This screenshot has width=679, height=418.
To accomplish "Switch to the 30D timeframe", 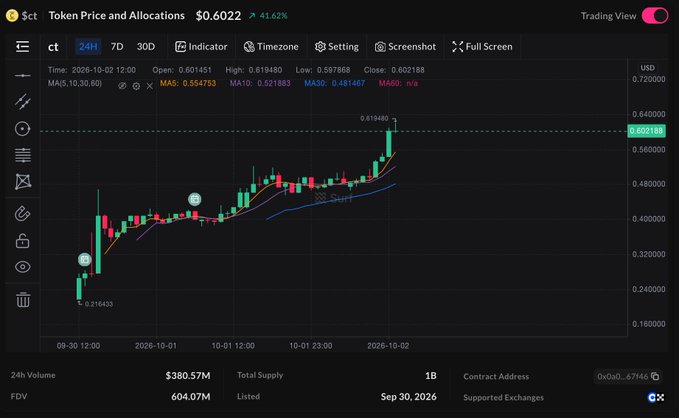I will click(x=146, y=46).
